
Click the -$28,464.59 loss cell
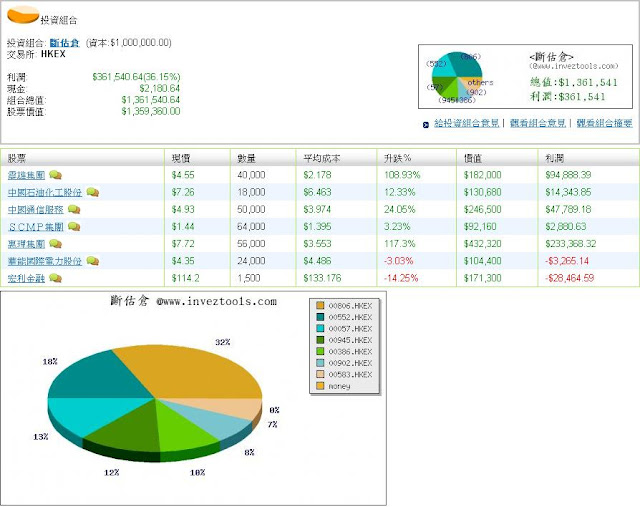(570, 278)
